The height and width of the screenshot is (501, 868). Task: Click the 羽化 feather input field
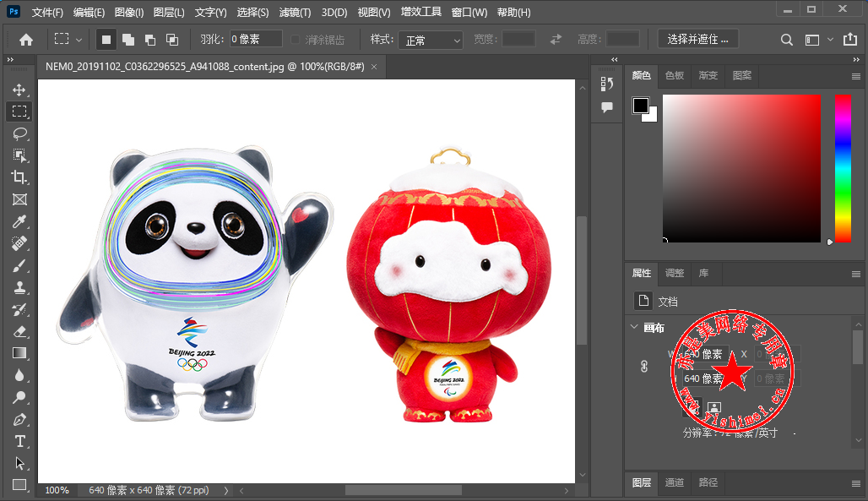point(256,40)
